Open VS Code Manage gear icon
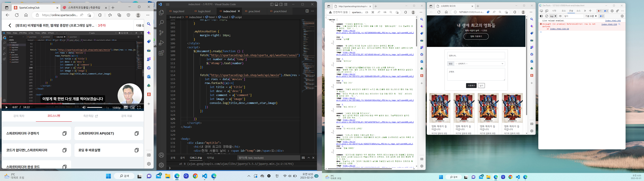 tap(161, 165)
